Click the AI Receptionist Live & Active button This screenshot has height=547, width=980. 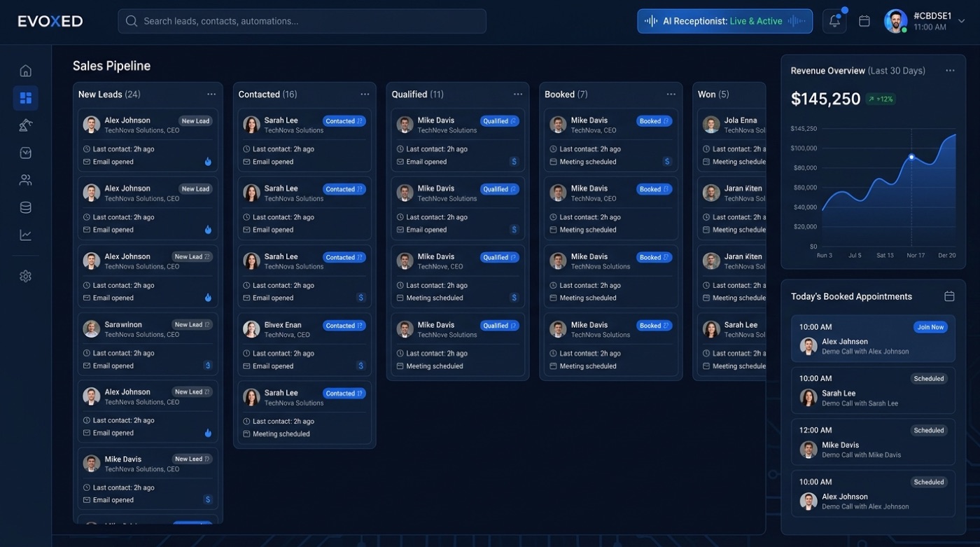click(724, 21)
